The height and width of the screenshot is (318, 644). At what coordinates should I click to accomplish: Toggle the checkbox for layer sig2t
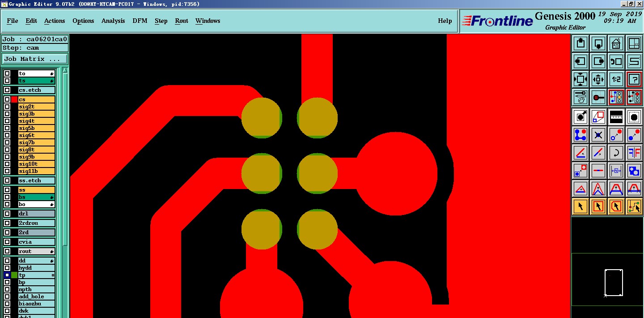click(7, 107)
